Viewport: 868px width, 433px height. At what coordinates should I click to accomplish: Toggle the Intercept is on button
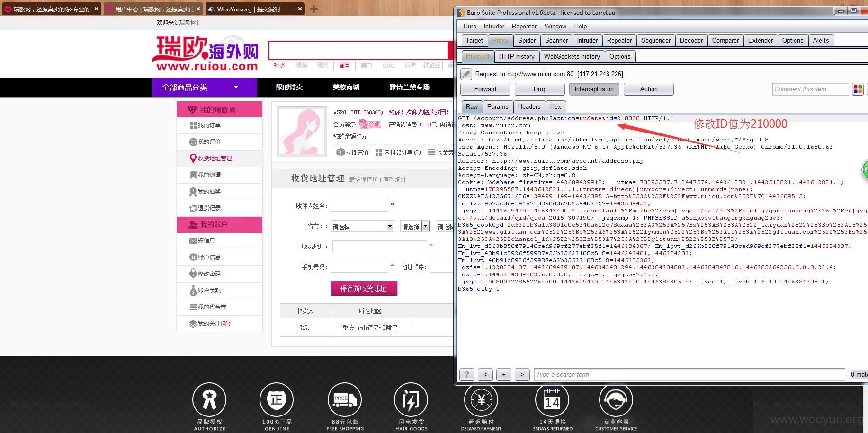click(x=594, y=89)
